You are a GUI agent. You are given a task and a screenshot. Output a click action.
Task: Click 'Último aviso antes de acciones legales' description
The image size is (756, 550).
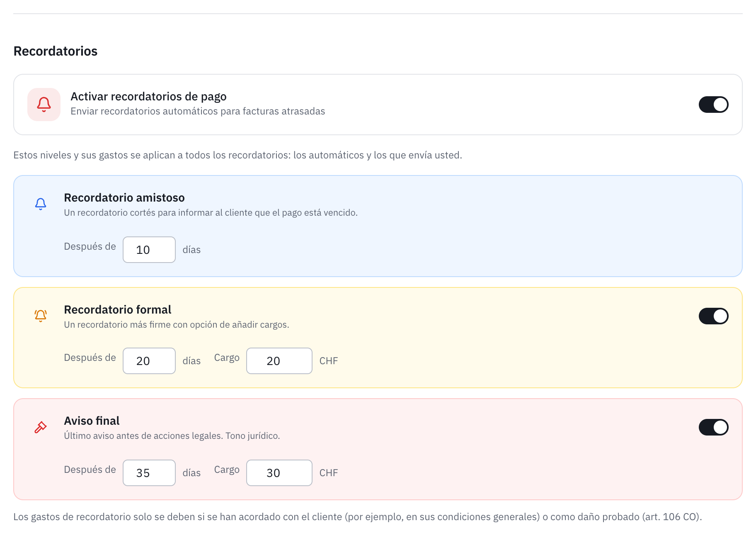pos(172,436)
